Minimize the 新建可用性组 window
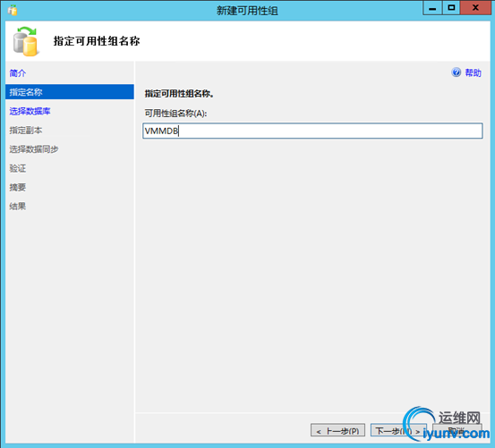The width and height of the screenshot is (495, 448). click(x=432, y=8)
